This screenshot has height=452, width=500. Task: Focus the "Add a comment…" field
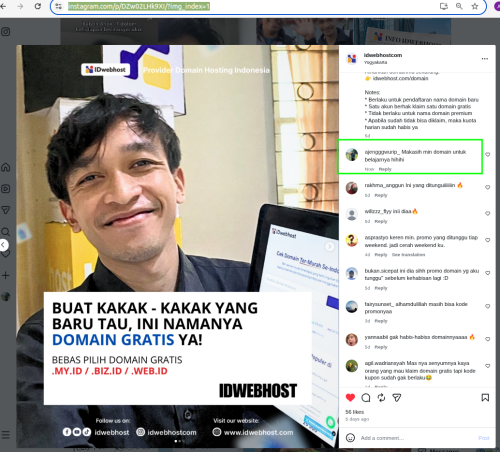(x=417, y=438)
